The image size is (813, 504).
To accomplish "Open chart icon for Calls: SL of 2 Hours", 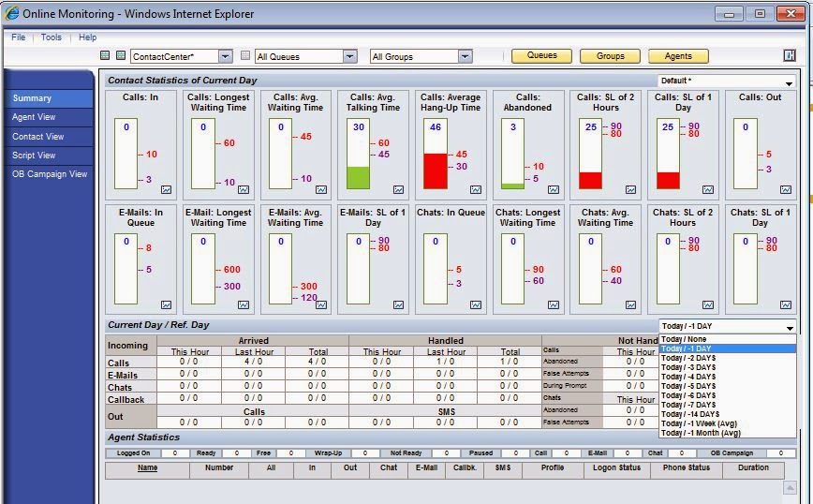I will point(630,190).
